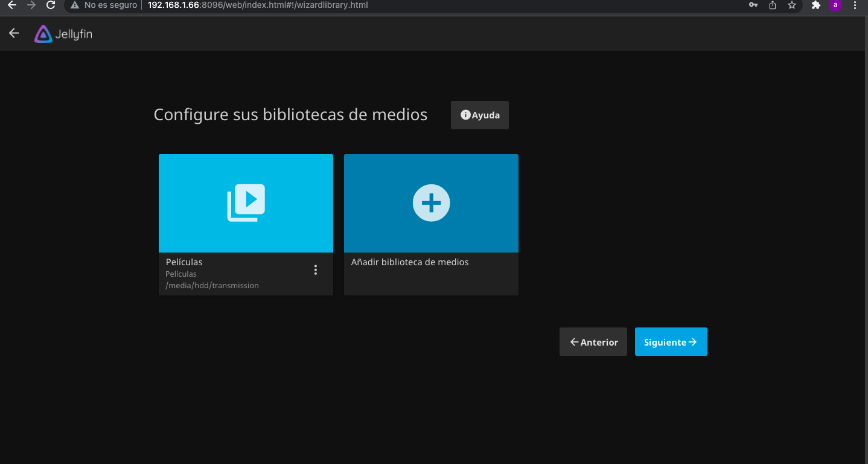868x464 pixels.
Task: Open the Ayuda help button
Action: pyautogui.click(x=480, y=115)
